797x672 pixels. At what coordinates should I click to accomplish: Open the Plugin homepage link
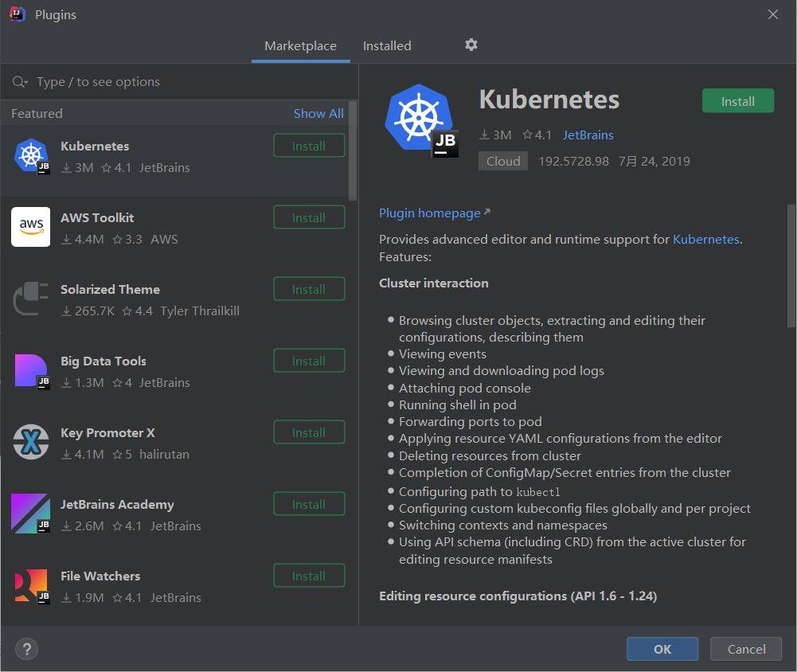(x=435, y=213)
